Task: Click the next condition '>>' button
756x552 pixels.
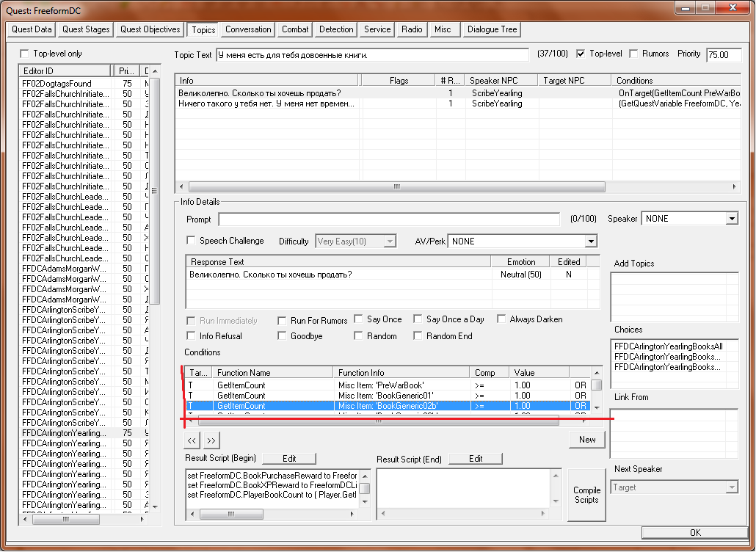Action: 211,440
